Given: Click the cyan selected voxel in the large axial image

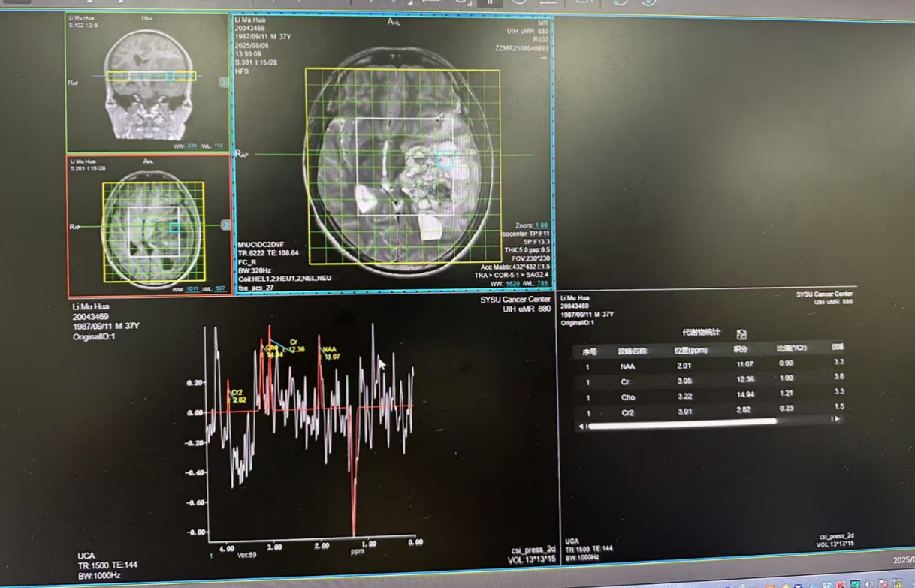Looking at the screenshot, I should click(x=445, y=159).
